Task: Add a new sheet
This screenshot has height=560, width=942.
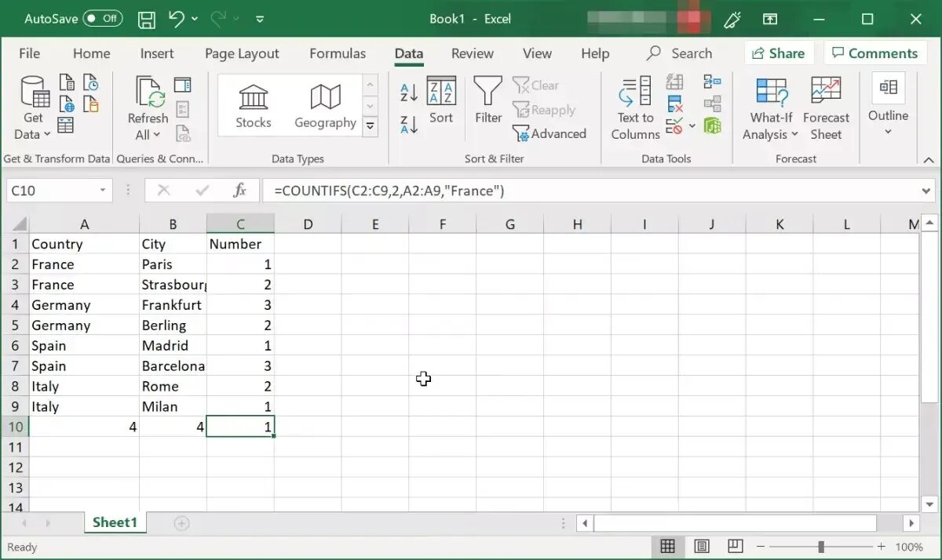Action: click(181, 523)
